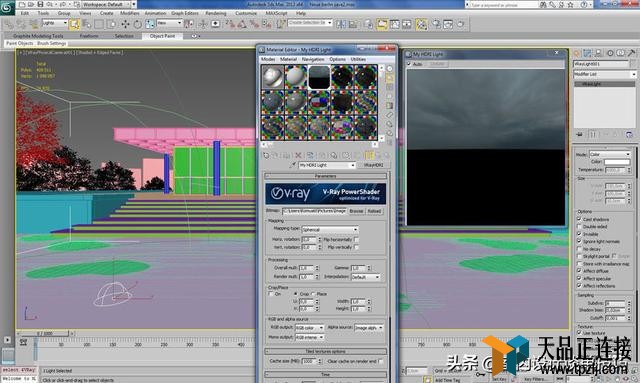
Task: Open the Customize menu
Action: tap(246, 13)
